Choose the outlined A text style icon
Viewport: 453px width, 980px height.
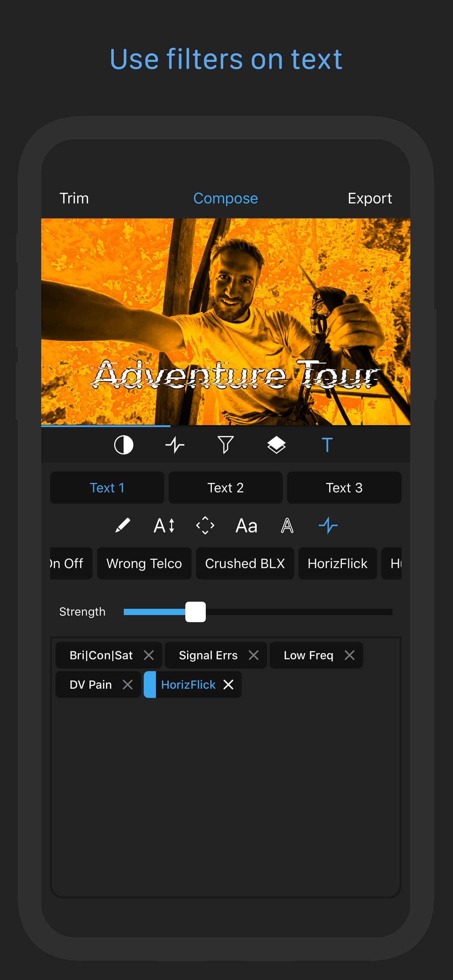[287, 526]
